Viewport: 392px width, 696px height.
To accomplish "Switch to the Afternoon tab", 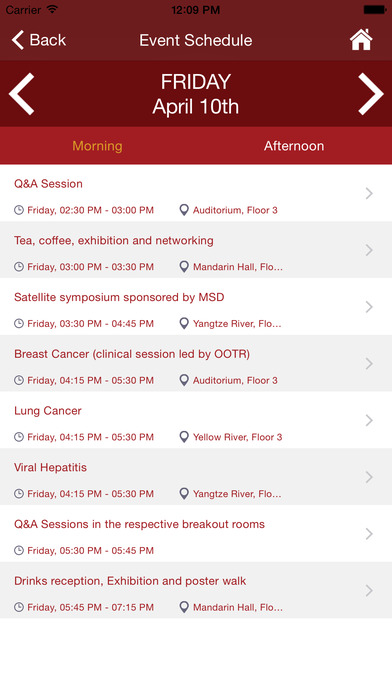I will pos(294,146).
